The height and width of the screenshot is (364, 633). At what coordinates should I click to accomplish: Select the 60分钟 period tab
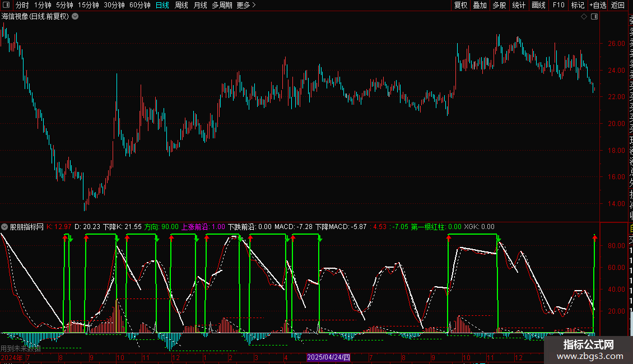click(139, 5)
